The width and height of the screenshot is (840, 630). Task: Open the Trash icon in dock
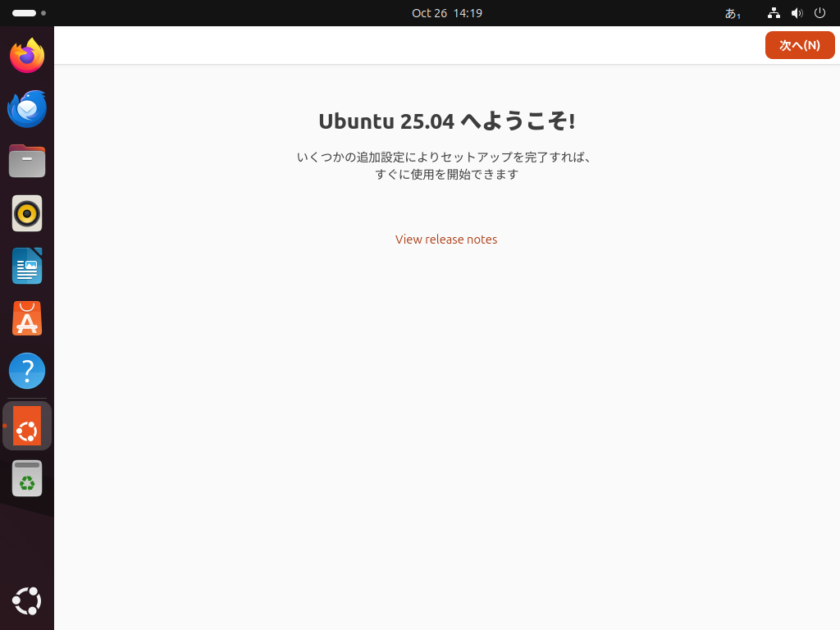coord(27,478)
